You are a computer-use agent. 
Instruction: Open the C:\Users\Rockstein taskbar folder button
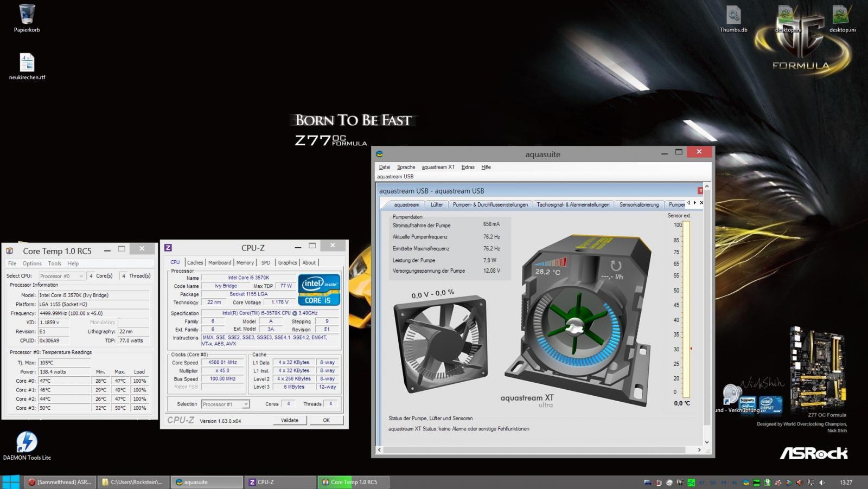click(133, 482)
